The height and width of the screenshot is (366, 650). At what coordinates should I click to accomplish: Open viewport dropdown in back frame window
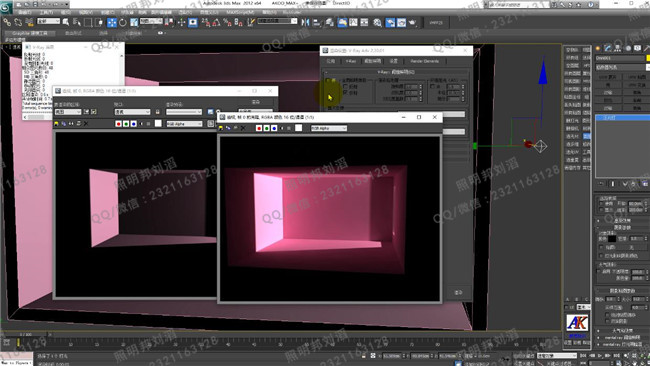(x=132, y=112)
